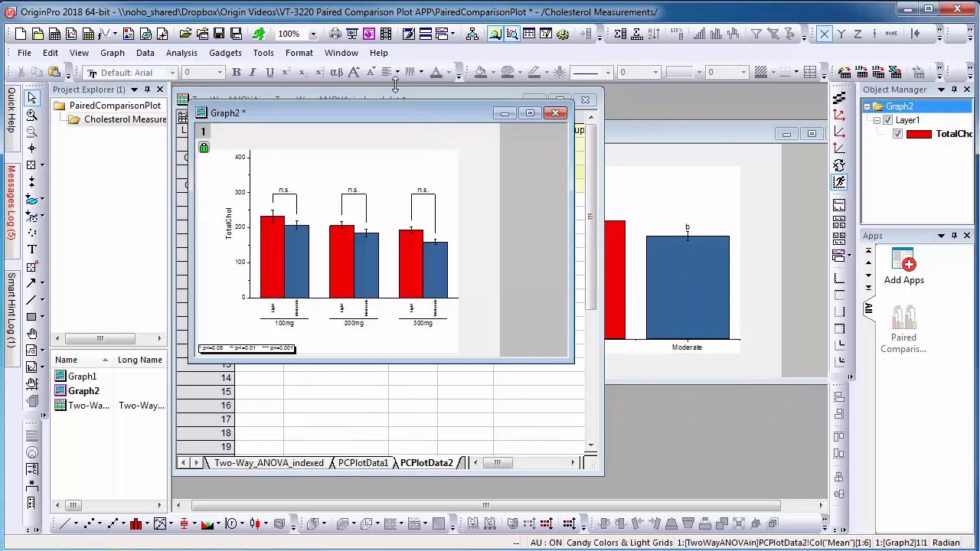Click the font color A icon

(436, 73)
